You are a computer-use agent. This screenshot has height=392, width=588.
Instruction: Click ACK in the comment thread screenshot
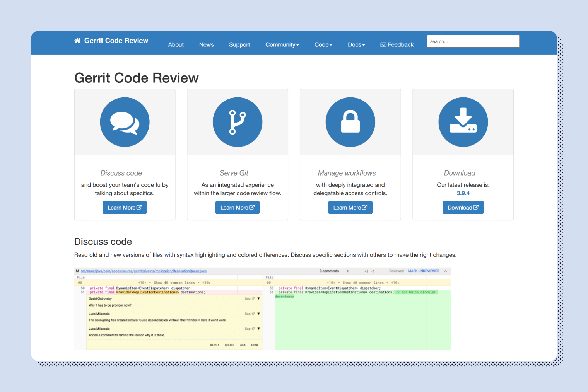pyautogui.click(x=243, y=345)
